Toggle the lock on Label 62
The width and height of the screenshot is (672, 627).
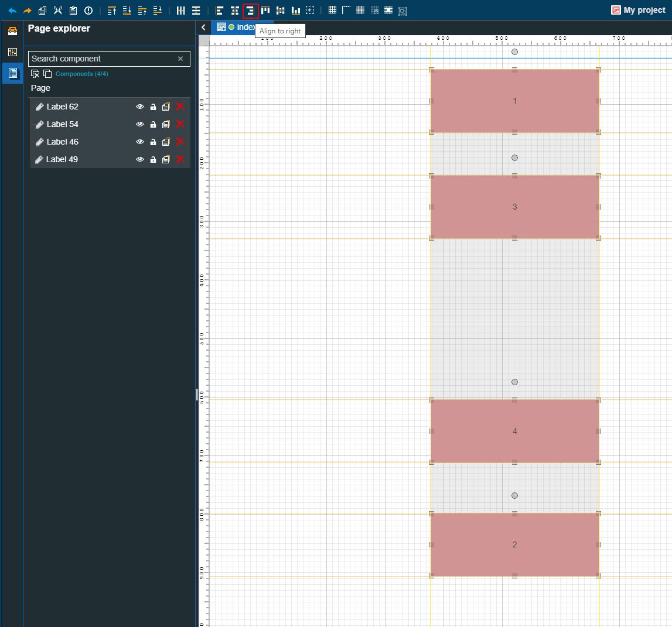pos(153,107)
